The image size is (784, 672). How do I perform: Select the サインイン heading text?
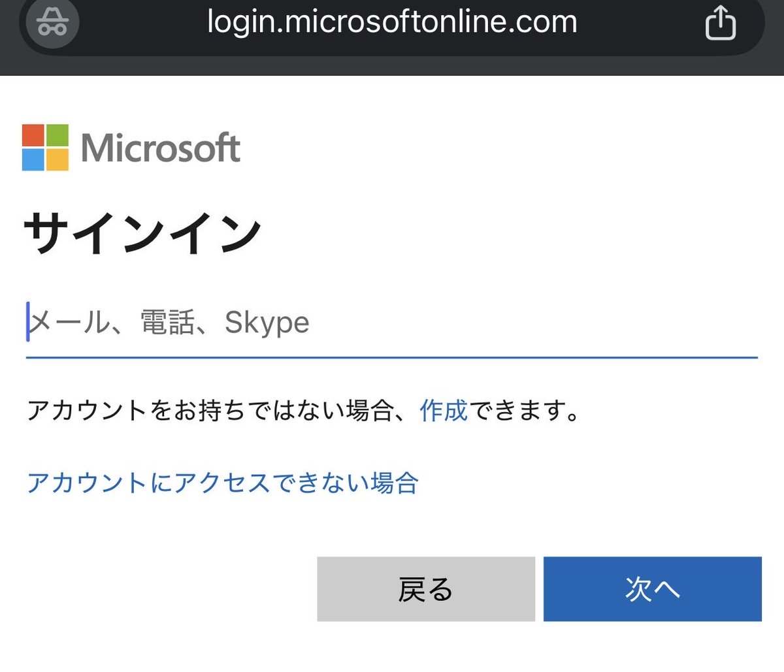tap(143, 233)
